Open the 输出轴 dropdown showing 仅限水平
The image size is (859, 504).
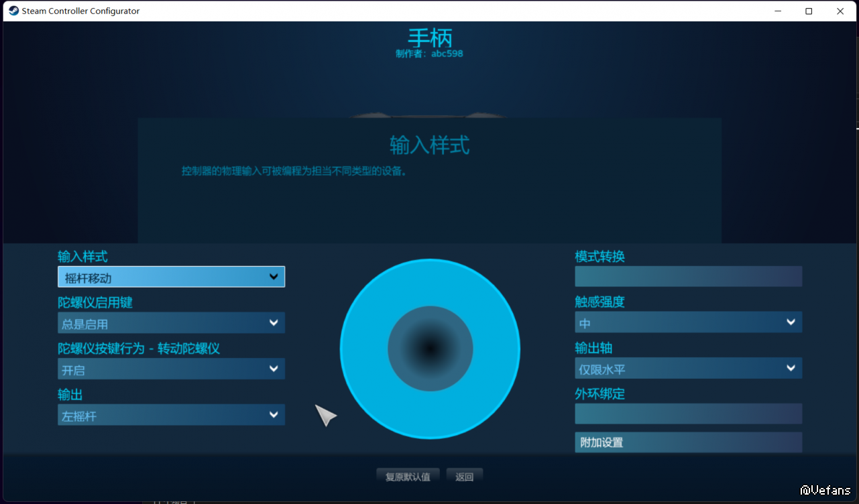click(x=688, y=369)
